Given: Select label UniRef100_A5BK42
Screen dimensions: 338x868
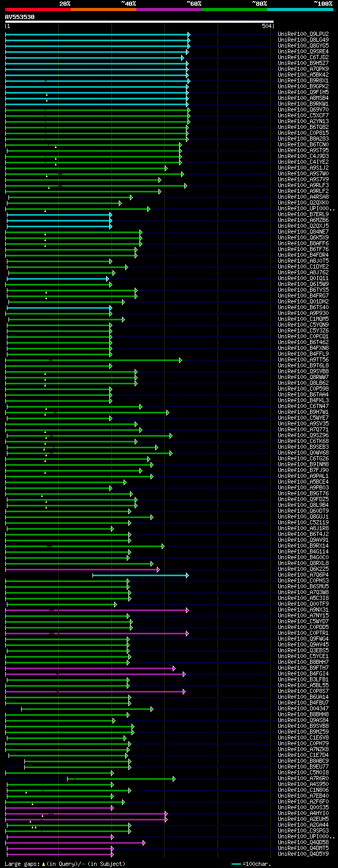Looking at the screenshot, I should point(303,75).
